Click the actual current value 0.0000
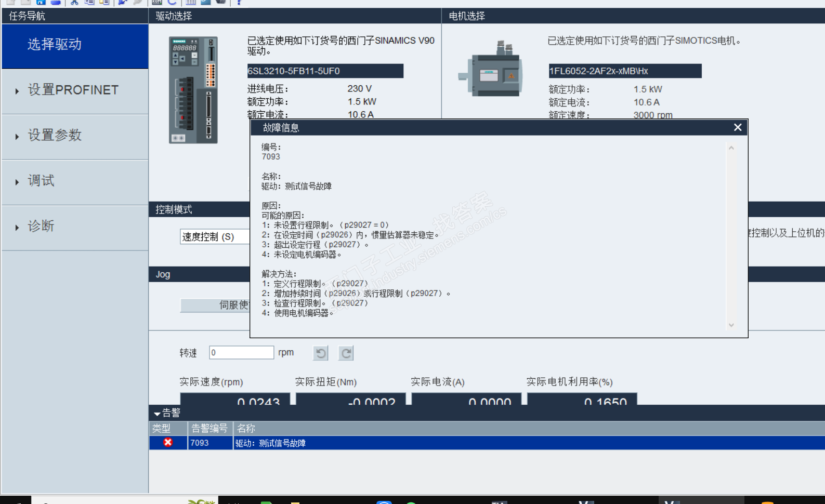 (490, 401)
